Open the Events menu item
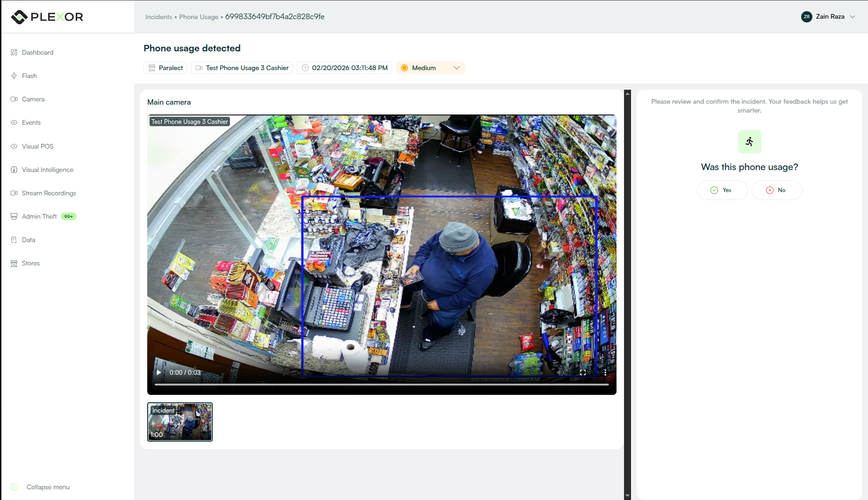Viewport: 868px width, 500px height. [31, 122]
